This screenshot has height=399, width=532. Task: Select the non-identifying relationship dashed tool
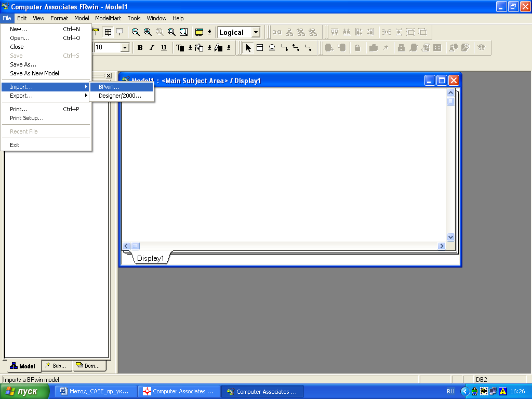pyautogui.click(x=308, y=48)
